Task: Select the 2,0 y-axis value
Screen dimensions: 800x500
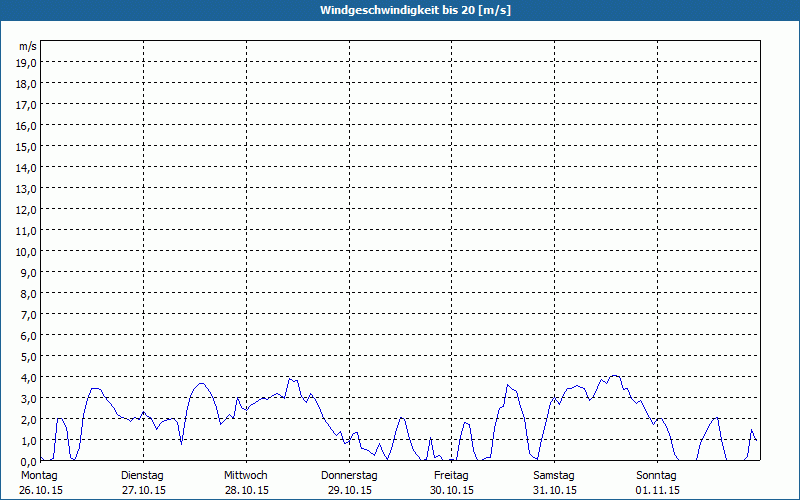Action: point(29,420)
